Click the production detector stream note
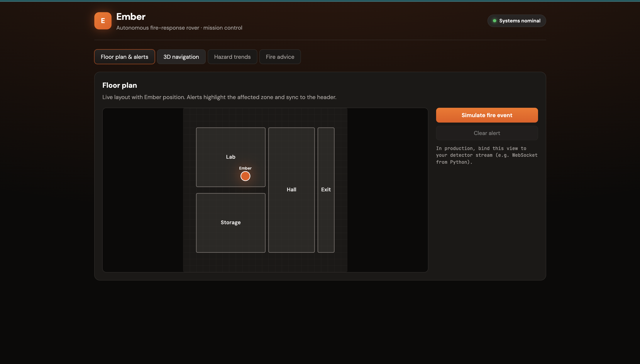640x364 pixels. pyautogui.click(x=486, y=155)
